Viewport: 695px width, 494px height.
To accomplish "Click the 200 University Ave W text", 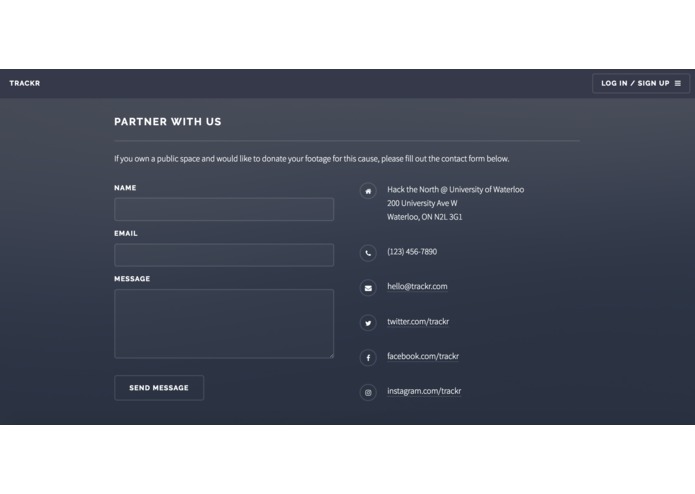I will [x=422, y=203].
